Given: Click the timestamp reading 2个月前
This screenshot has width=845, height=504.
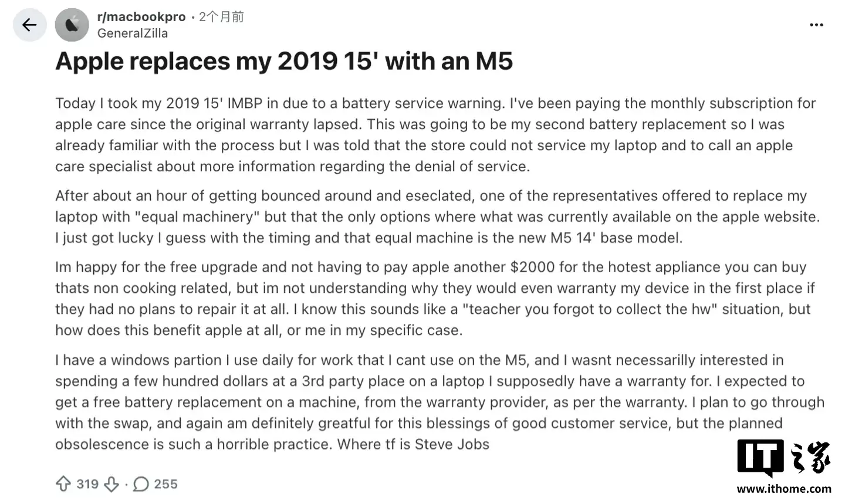Looking at the screenshot, I should click(x=221, y=16).
